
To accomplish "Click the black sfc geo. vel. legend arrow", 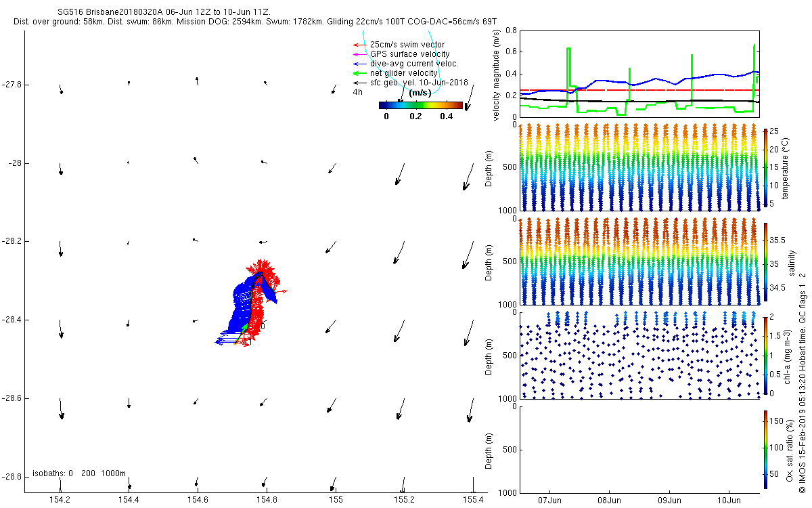I will pos(357,83).
